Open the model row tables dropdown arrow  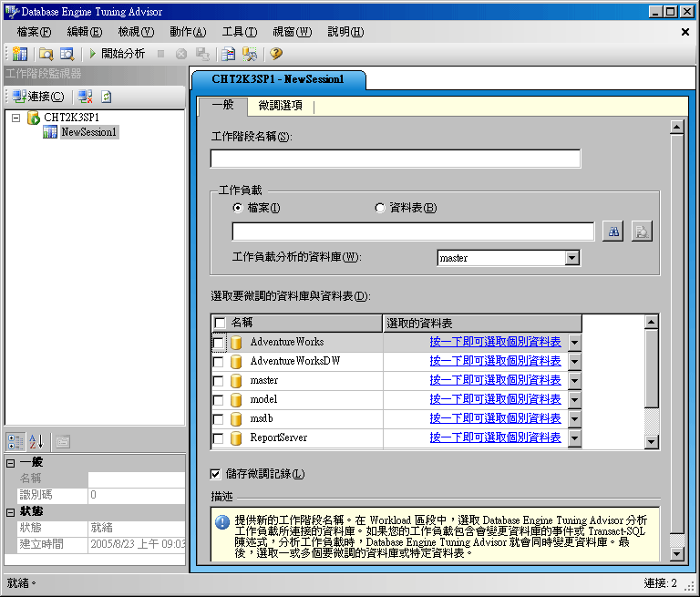tap(574, 400)
